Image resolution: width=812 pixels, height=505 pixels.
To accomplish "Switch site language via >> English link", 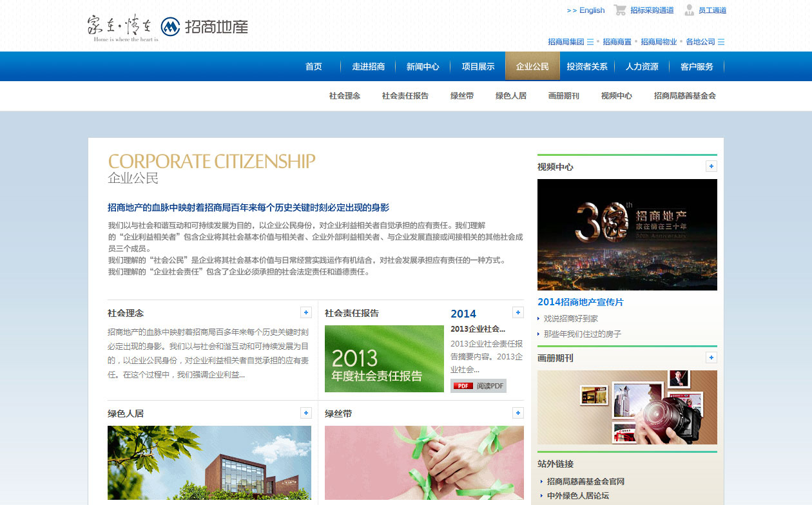I will 586,10.
